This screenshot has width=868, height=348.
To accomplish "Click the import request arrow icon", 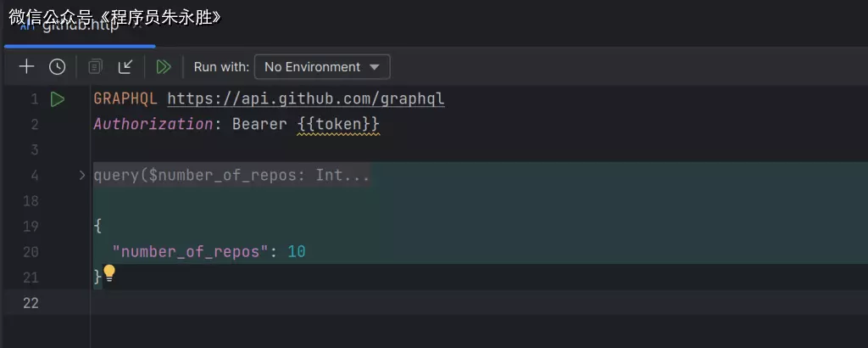I will (125, 67).
